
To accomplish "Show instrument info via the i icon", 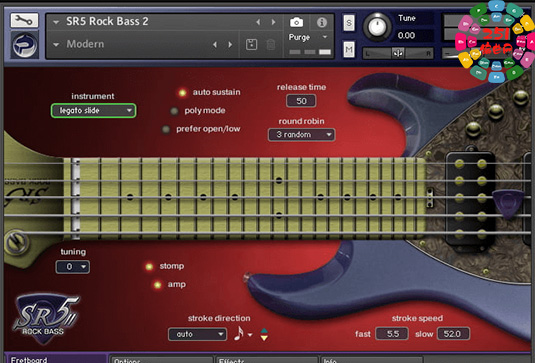I will 321,23.
